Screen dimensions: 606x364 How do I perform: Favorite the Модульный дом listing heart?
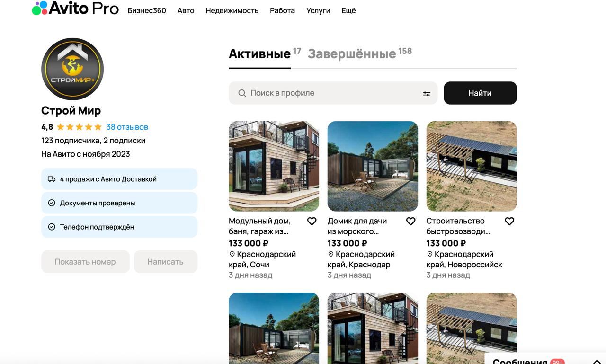point(312,221)
